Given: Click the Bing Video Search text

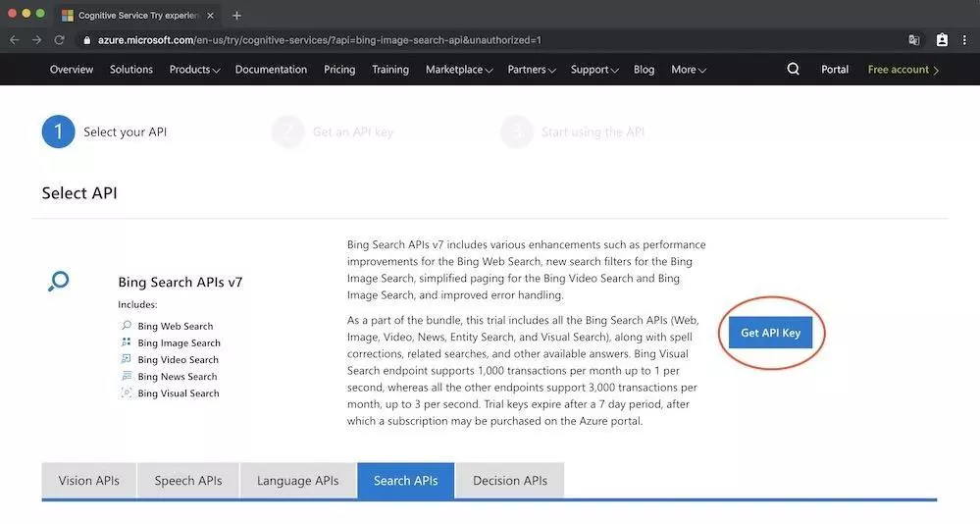Looking at the screenshot, I should tap(179, 359).
